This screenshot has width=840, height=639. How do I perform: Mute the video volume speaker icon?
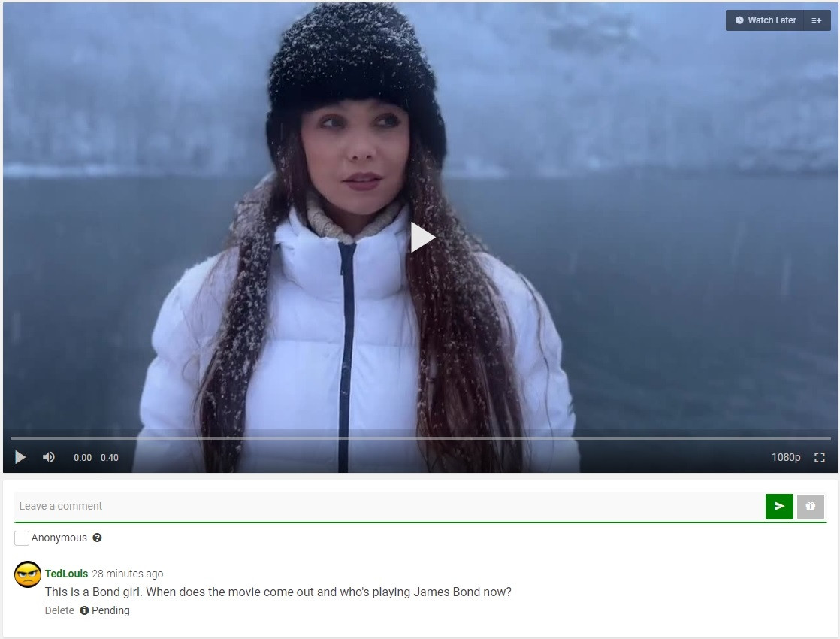[x=49, y=457]
